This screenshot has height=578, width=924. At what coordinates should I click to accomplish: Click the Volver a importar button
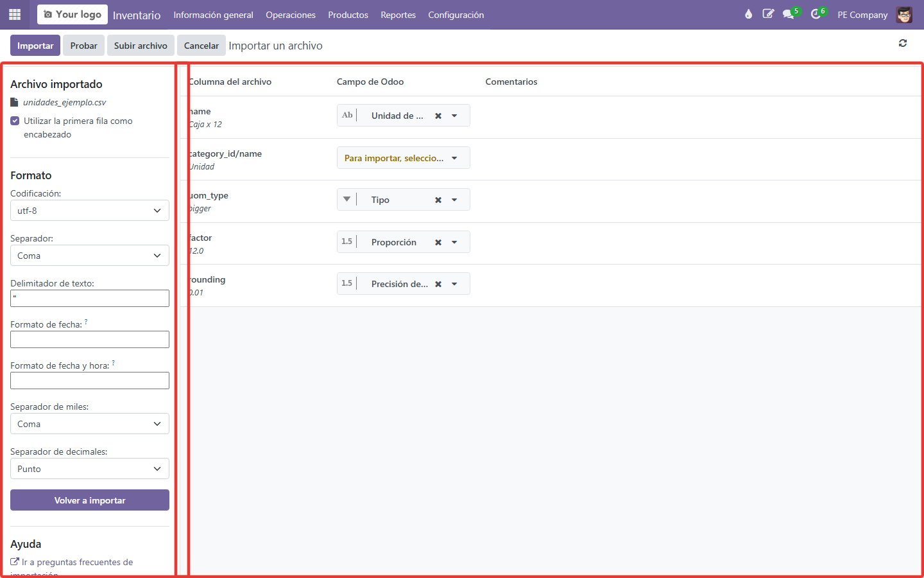pos(90,500)
